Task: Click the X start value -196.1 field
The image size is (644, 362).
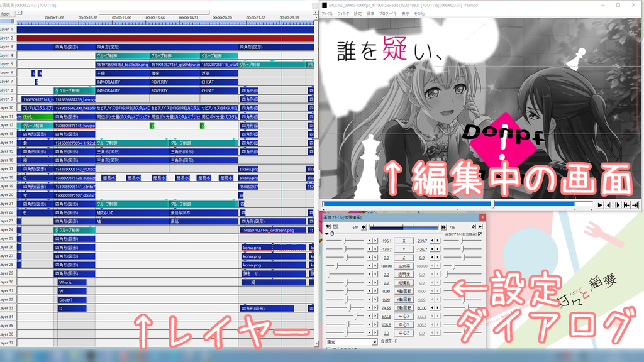Action: [386, 241]
